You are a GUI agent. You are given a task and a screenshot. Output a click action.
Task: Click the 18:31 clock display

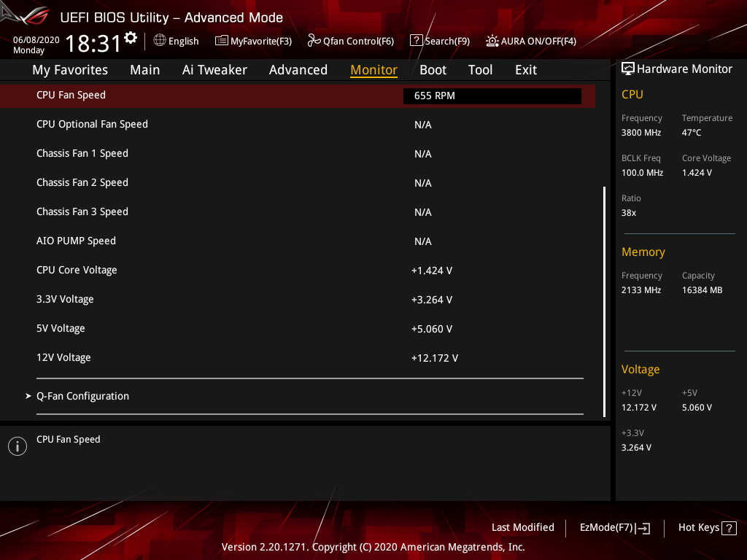(x=93, y=43)
